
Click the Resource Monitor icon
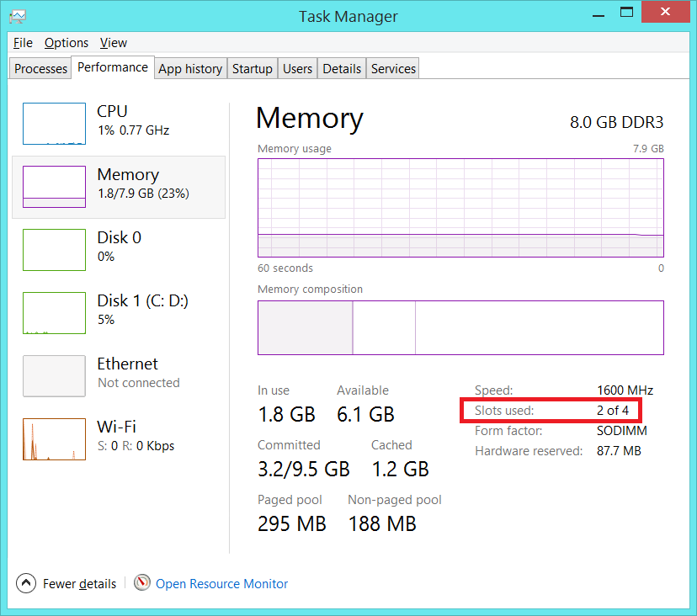click(x=142, y=583)
